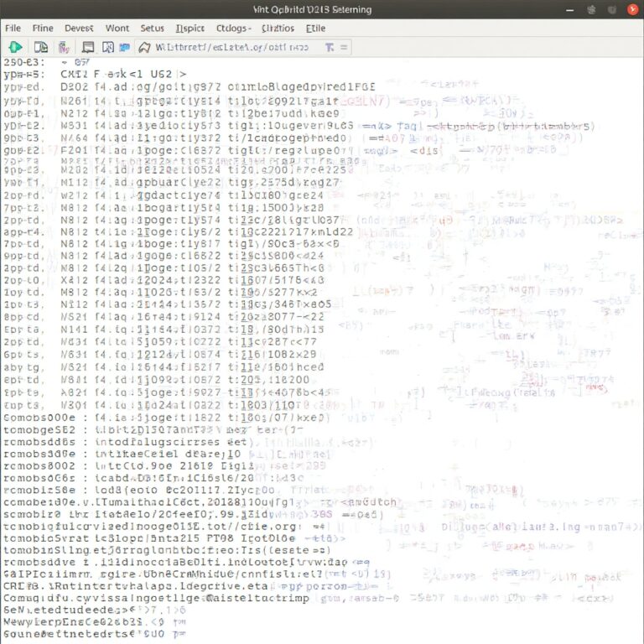Click the line beginning 'tomobgeS82'

[153, 430]
